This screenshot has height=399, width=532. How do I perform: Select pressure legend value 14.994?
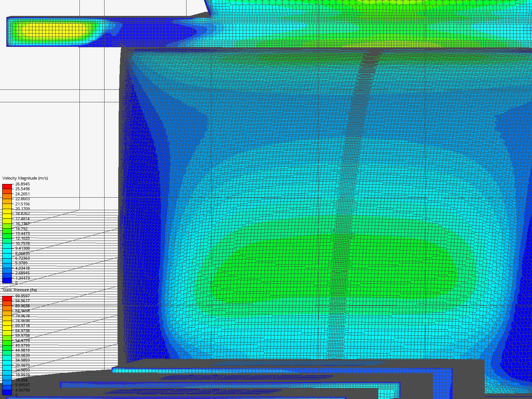coord(21,380)
